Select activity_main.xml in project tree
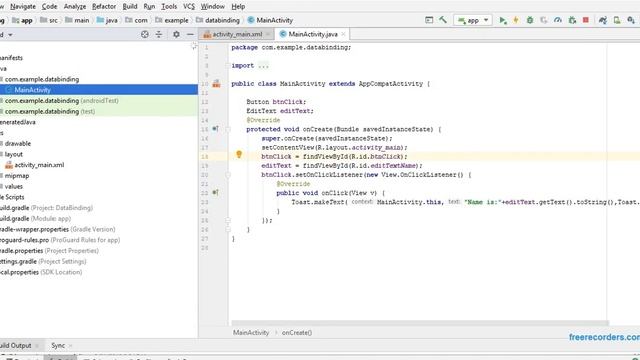The width and height of the screenshot is (640, 360). (35, 165)
